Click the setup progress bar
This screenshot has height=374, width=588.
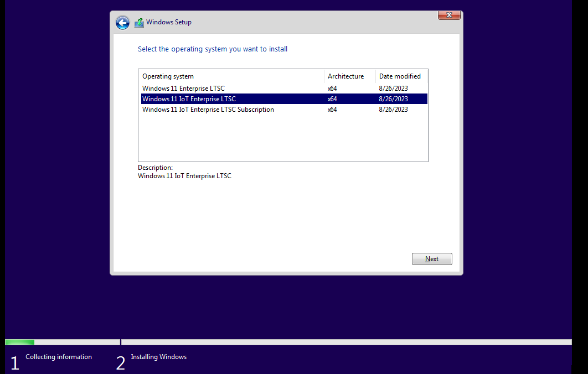288,342
